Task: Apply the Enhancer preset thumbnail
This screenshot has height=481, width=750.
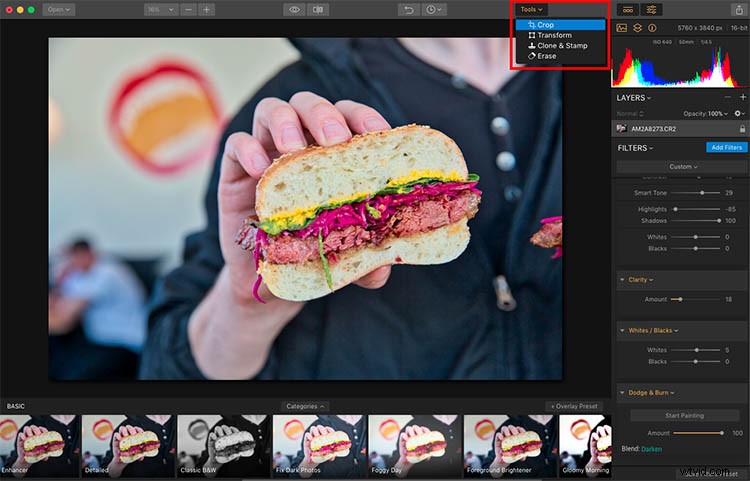Action: click(39, 446)
